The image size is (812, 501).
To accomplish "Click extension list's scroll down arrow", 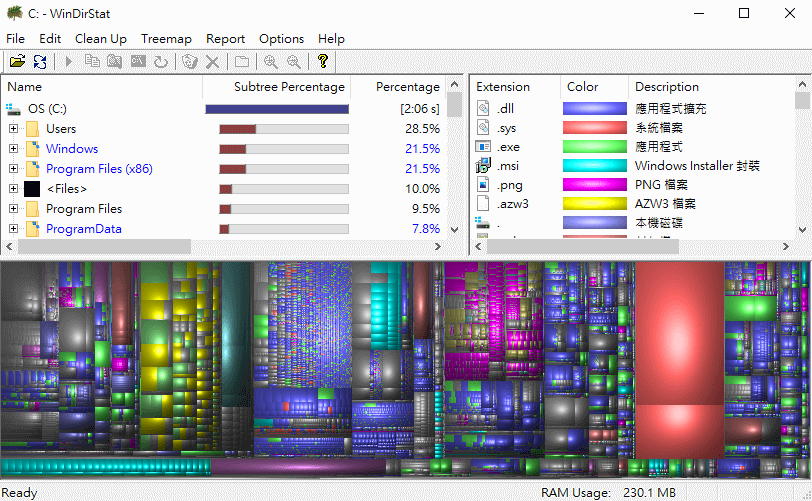I will 802,230.
